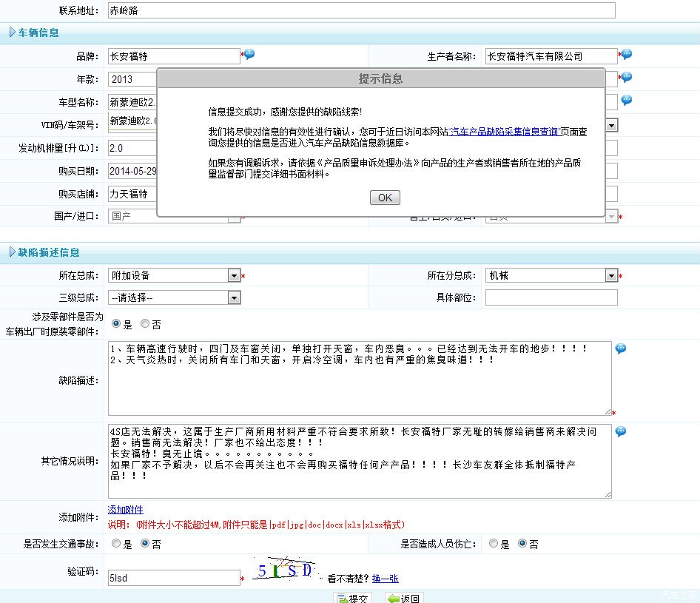
Task: Click the 具体部位 input field
Action: tap(551, 297)
